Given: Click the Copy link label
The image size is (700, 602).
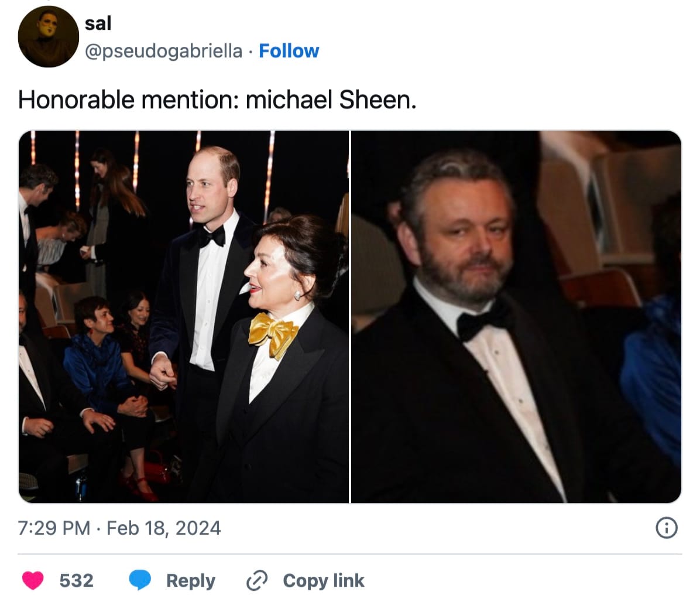Looking at the screenshot, I should pos(323,580).
